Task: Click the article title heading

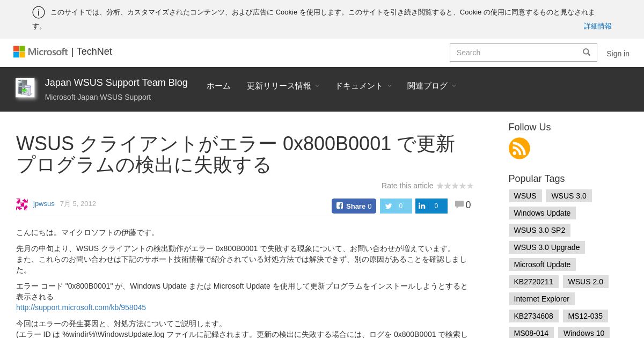Action: [235, 154]
